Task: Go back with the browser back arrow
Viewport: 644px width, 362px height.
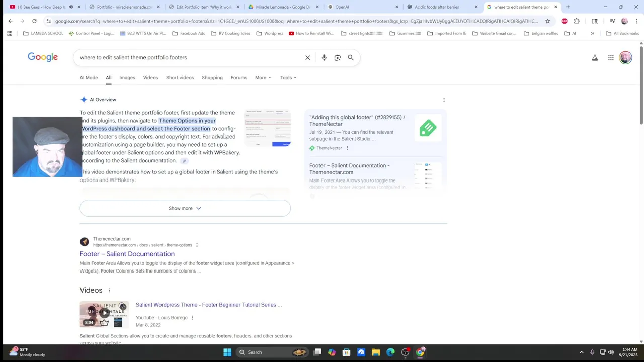Action: point(10,21)
